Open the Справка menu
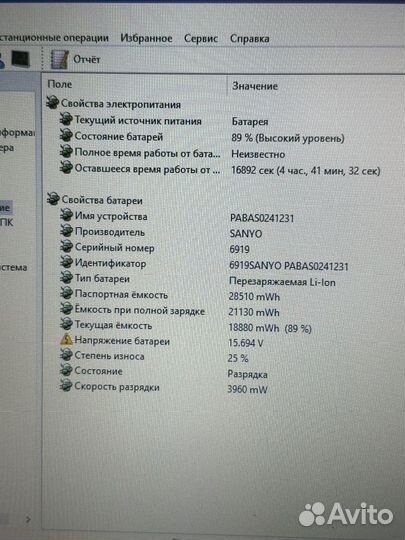The width and height of the screenshot is (405, 540). click(250, 39)
